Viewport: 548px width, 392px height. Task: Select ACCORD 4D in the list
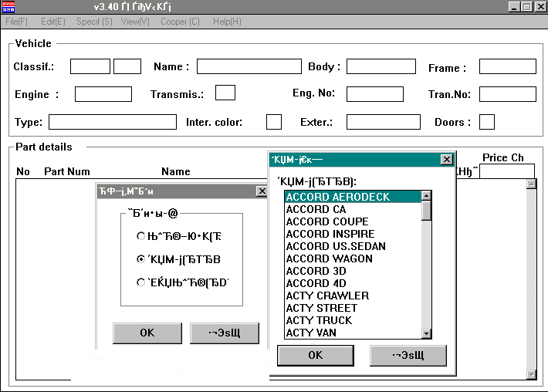pos(353,283)
